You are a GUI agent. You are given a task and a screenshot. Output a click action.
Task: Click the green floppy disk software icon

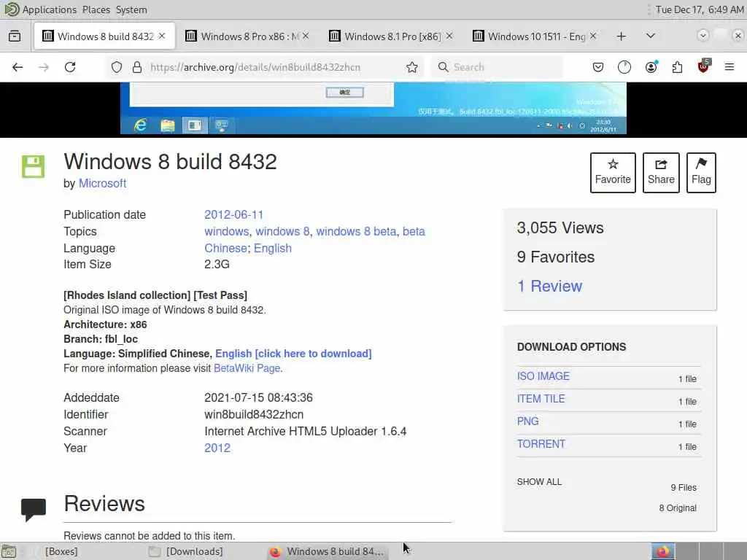click(x=33, y=166)
